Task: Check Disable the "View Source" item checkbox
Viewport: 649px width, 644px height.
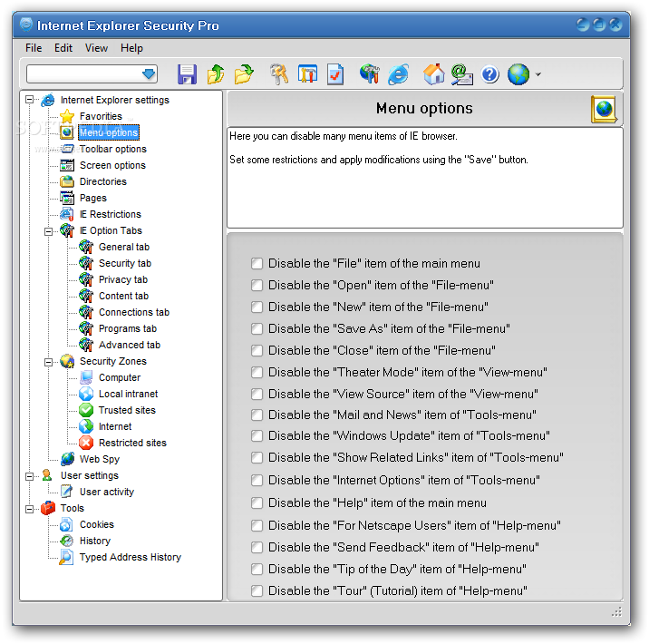Action: pos(257,394)
